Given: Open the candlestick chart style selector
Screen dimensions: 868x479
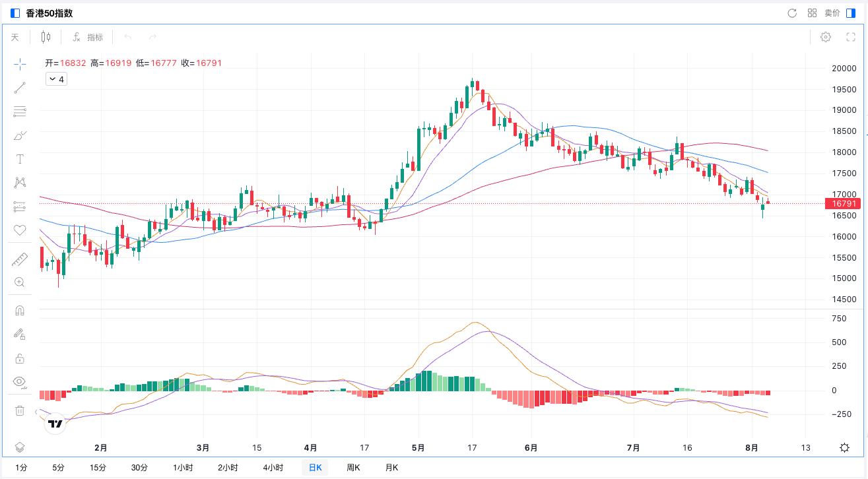Looking at the screenshot, I should tap(46, 37).
